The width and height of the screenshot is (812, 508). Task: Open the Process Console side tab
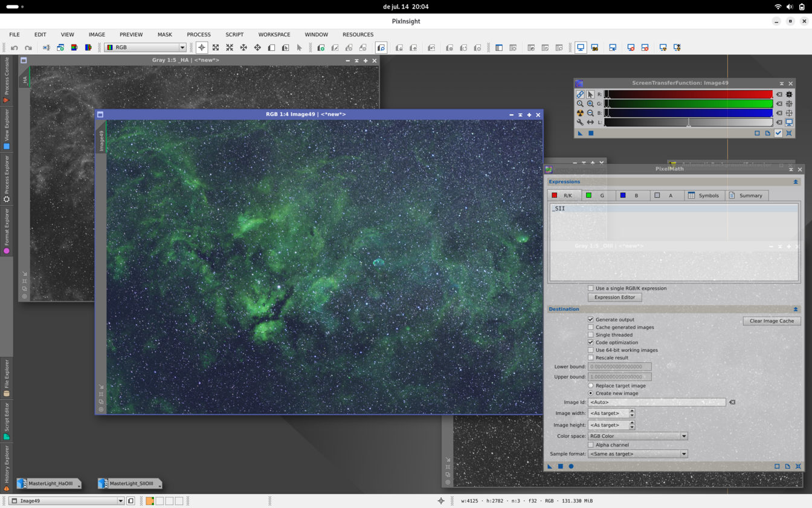click(x=7, y=79)
